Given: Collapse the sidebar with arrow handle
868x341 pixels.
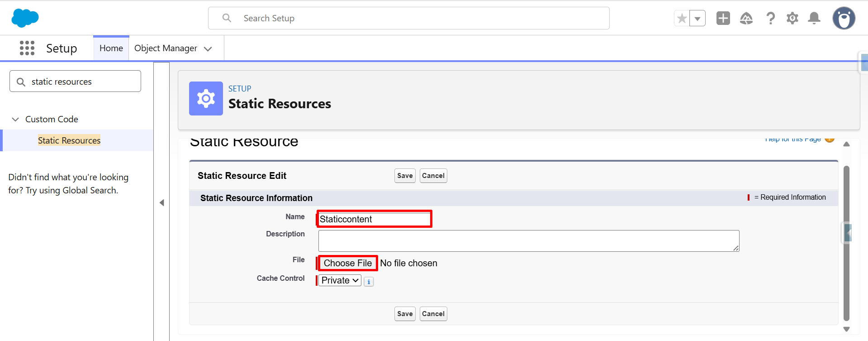Looking at the screenshot, I should pyautogui.click(x=161, y=202).
